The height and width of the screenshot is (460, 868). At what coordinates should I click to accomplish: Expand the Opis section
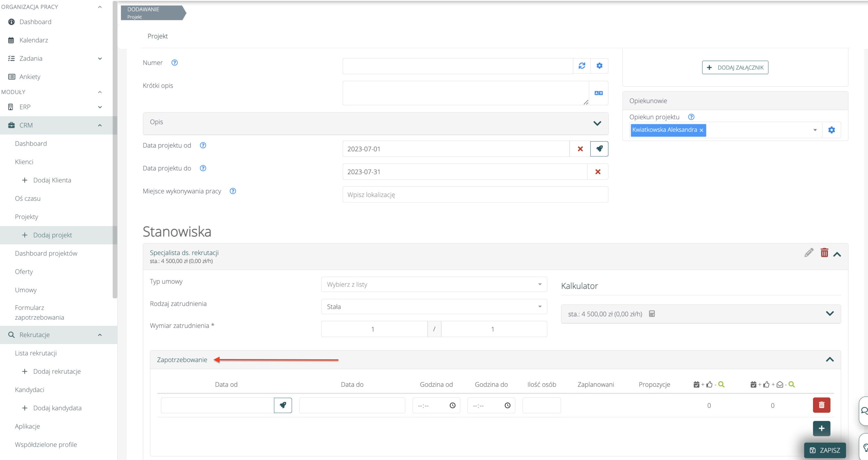click(x=597, y=123)
